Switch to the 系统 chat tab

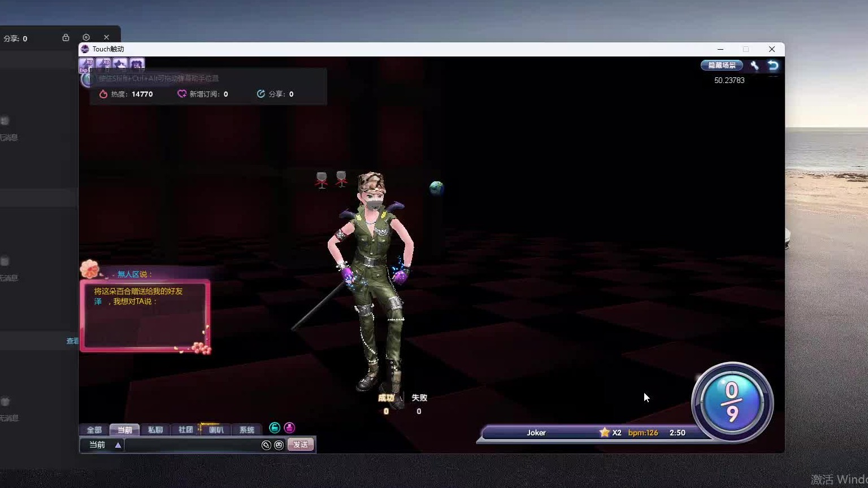[247, 430]
